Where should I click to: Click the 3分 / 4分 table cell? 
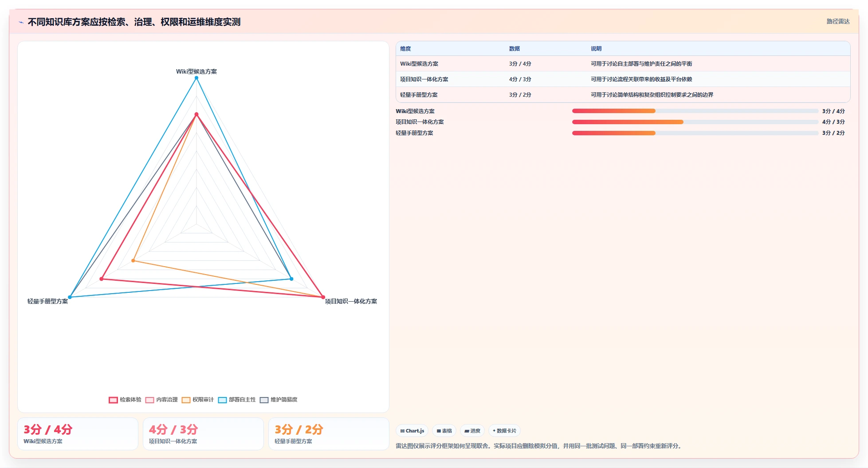pos(520,64)
